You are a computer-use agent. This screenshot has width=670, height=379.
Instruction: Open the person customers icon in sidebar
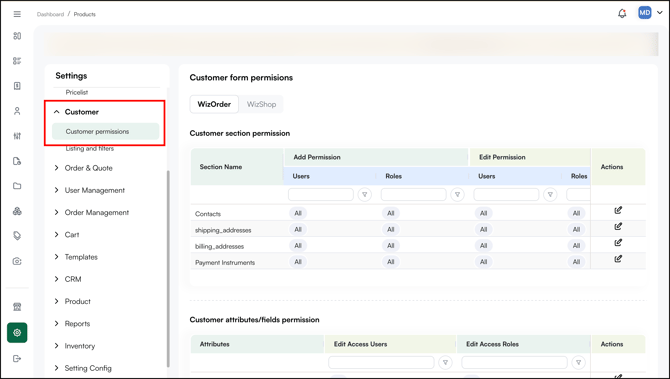click(x=17, y=111)
